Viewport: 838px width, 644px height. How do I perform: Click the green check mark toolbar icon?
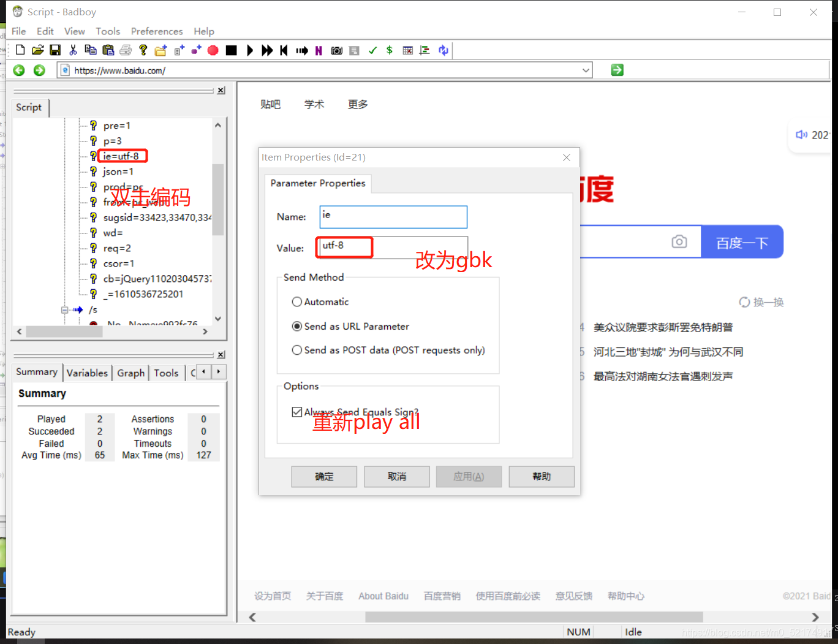pyautogui.click(x=372, y=50)
